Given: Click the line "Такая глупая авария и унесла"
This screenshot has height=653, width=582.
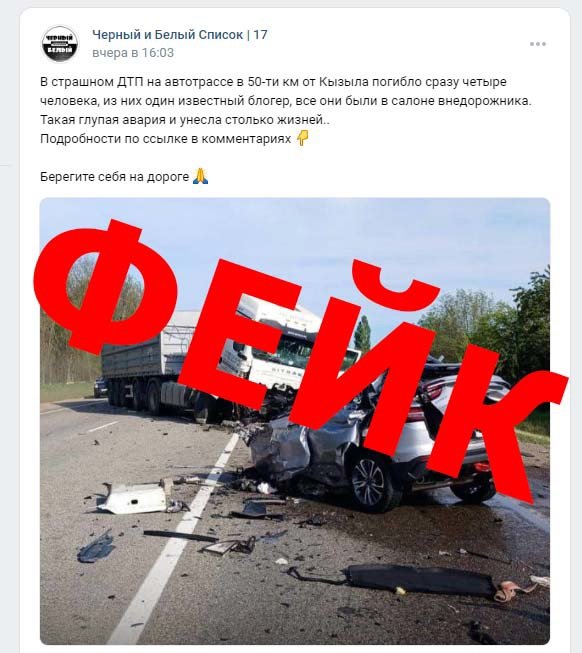Looking at the screenshot, I should point(185,120).
